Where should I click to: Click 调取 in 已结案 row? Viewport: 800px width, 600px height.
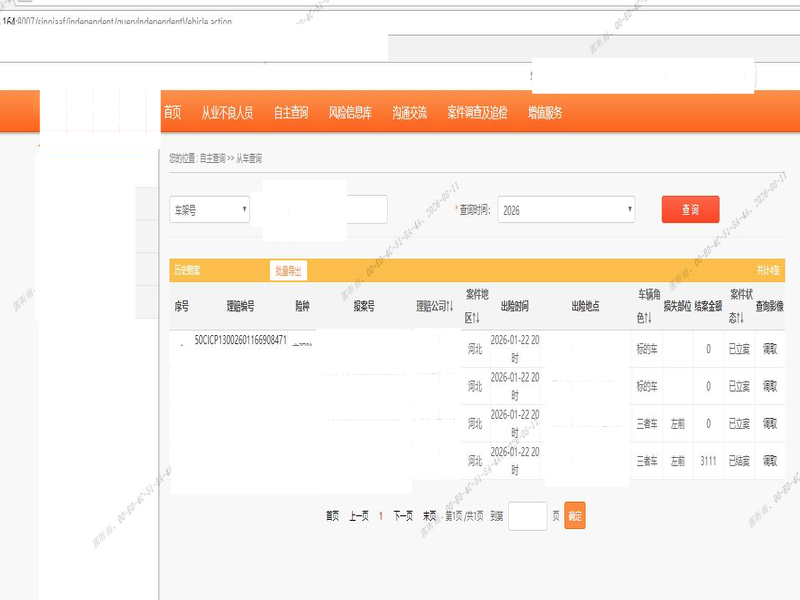click(770, 461)
